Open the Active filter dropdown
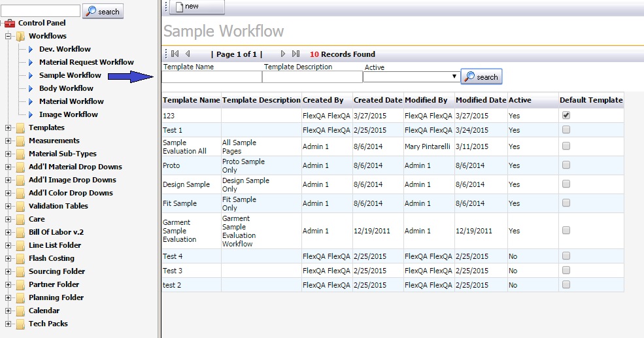The width and height of the screenshot is (644, 338). coord(411,76)
